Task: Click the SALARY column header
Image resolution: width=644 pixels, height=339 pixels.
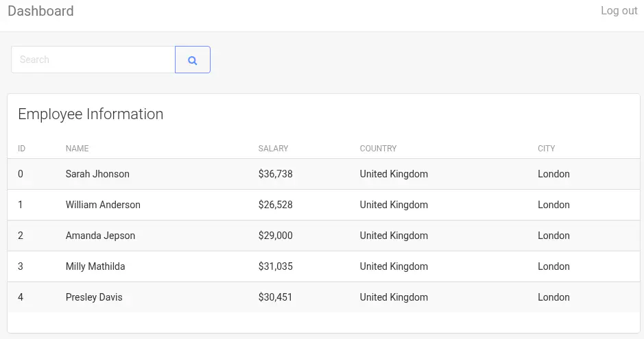Action: coord(273,149)
